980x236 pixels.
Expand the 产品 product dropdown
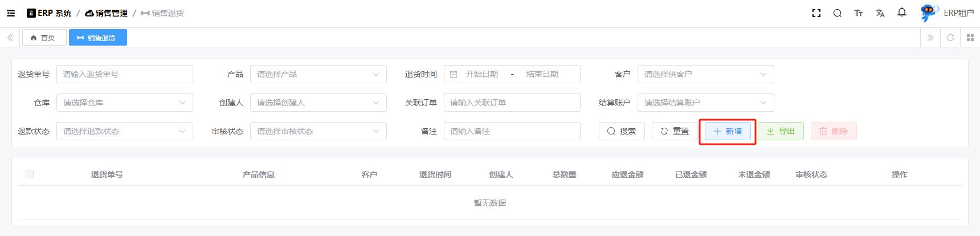pos(318,74)
